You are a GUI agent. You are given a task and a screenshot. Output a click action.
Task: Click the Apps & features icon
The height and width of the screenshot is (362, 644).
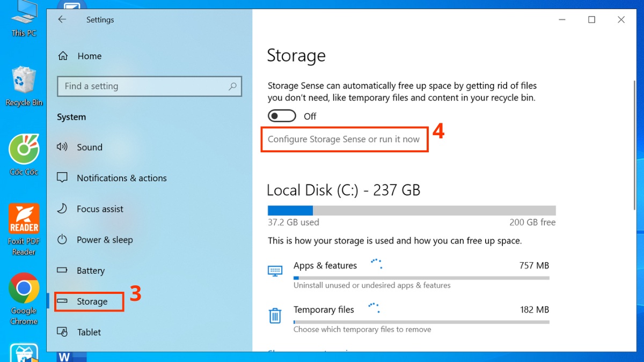coord(275,271)
